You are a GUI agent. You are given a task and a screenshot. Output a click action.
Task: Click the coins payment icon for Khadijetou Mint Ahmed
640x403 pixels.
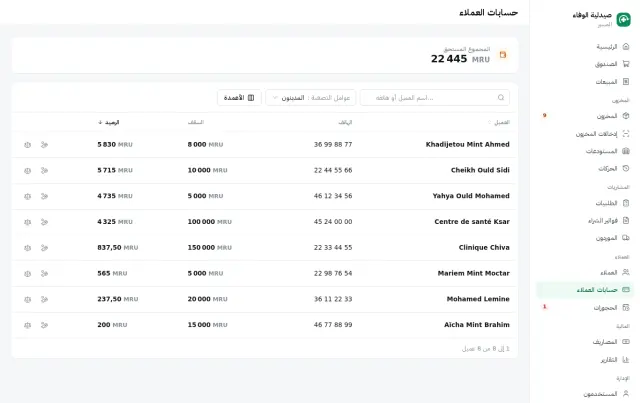pos(44,145)
